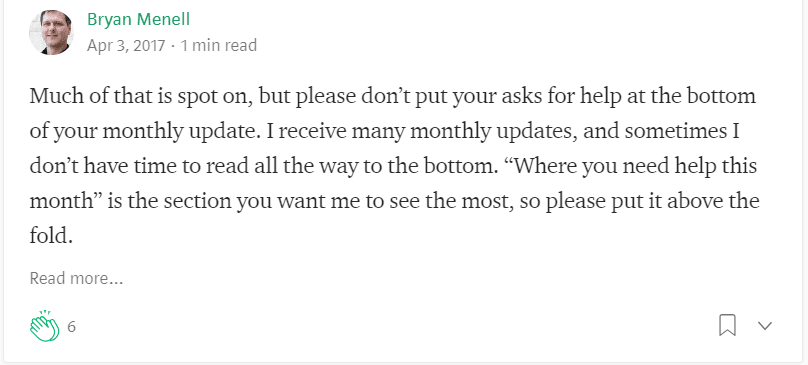Open the Apr 3, 2017 date link
Screen dimensions: 808x365
pos(126,46)
